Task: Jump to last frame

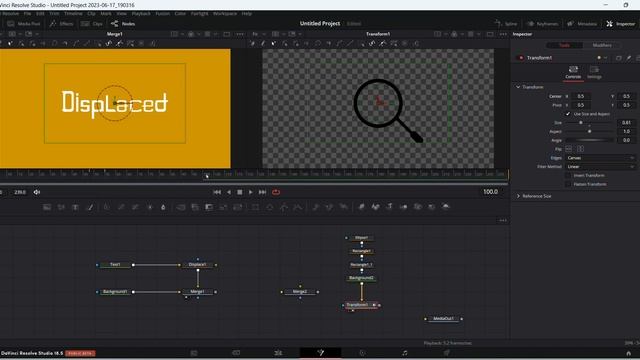Action: click(262, 192)
